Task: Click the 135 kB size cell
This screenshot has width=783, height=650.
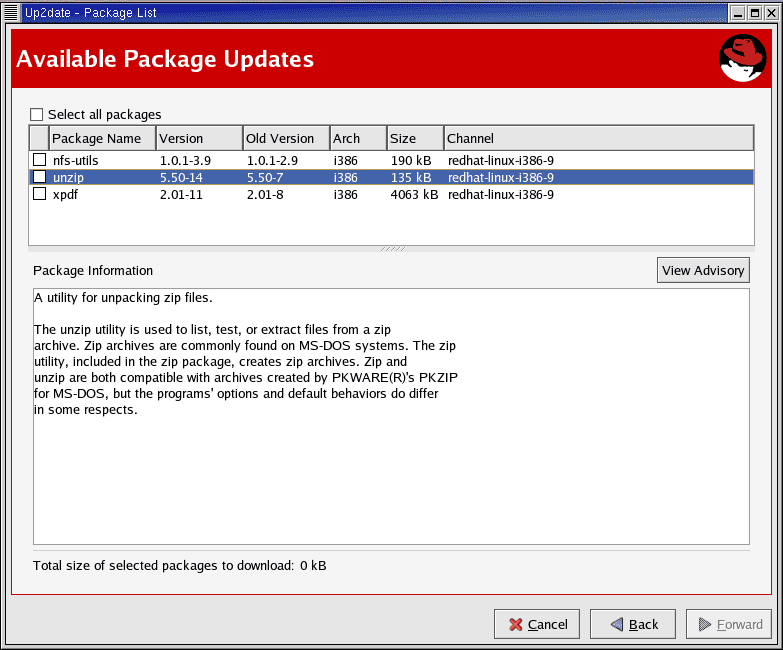Action: tap(411, 177)
